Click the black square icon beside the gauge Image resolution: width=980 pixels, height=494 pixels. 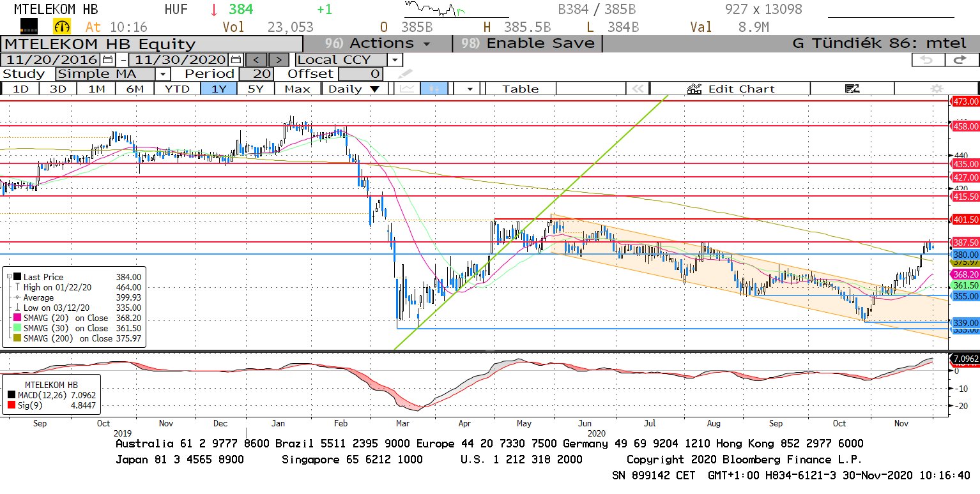tap(29, 26)
